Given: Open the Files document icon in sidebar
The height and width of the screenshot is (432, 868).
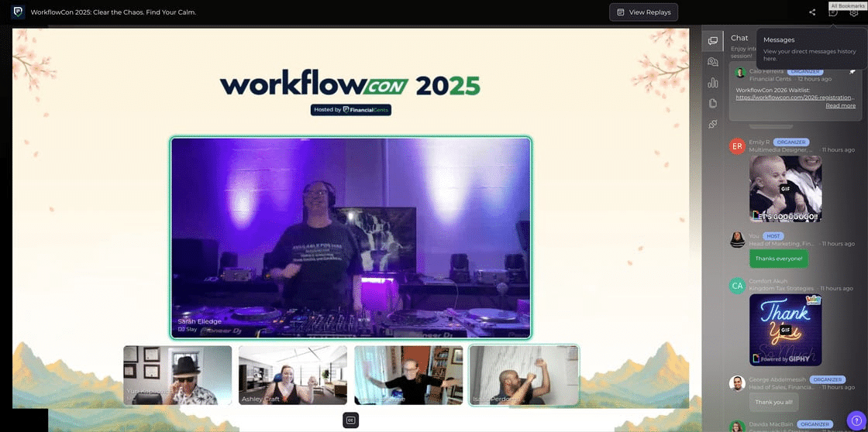Looking at the screenshot, I should coord(713,104).
